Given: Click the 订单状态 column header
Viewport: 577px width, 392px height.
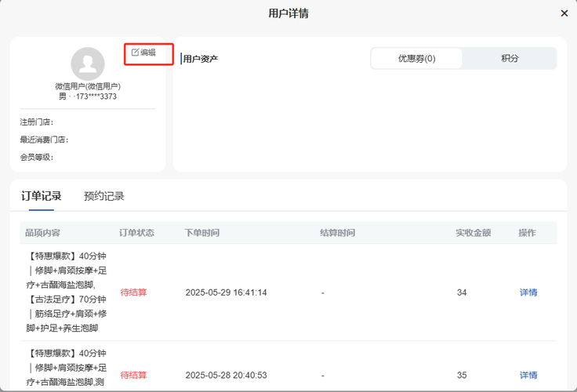Looking at the screenshot, I should click(136, 233).
